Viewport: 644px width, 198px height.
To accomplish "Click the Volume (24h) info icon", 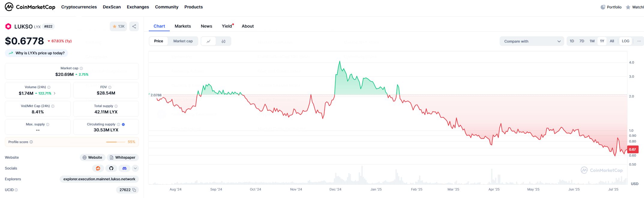I will pyautogui.click(x=49, y=87).
